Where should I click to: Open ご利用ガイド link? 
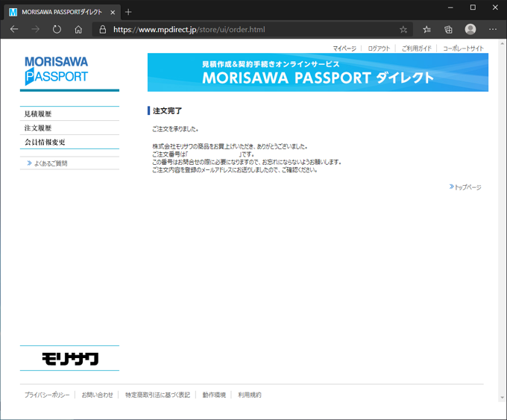[x=417, y=48]
